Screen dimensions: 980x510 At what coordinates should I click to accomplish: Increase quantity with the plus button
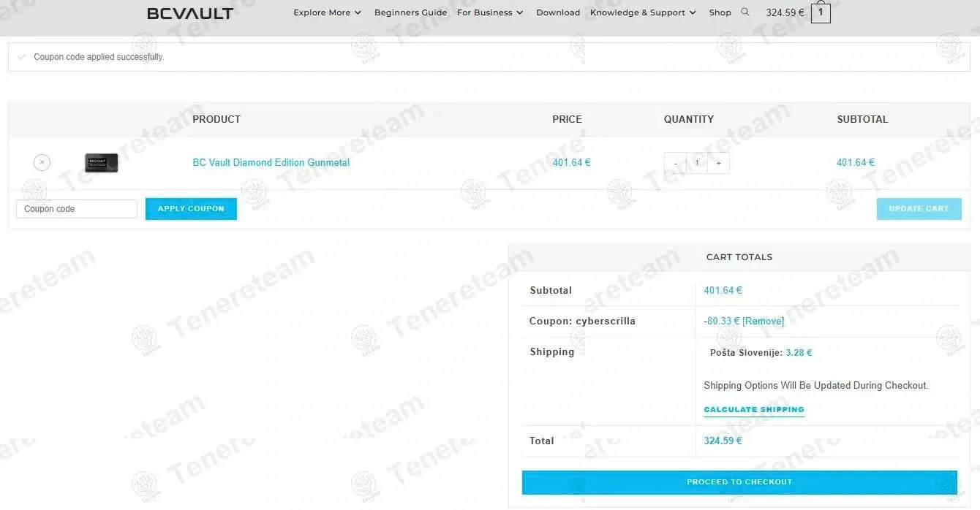(718, 163)
